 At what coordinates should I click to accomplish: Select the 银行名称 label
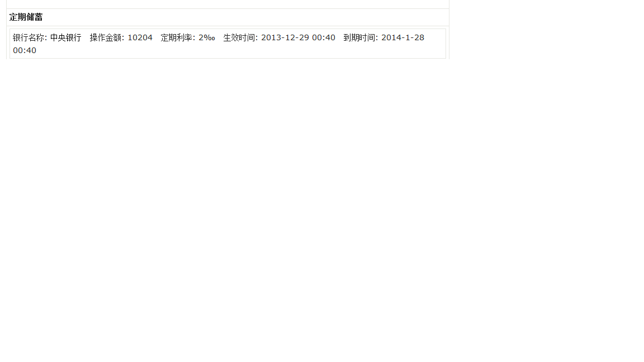[x=30, y=38]
